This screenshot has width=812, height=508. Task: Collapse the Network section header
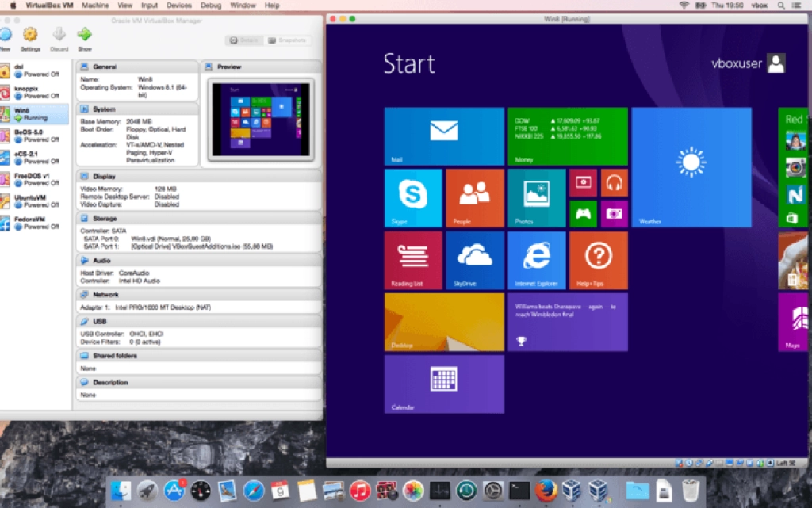pos(105,294)
